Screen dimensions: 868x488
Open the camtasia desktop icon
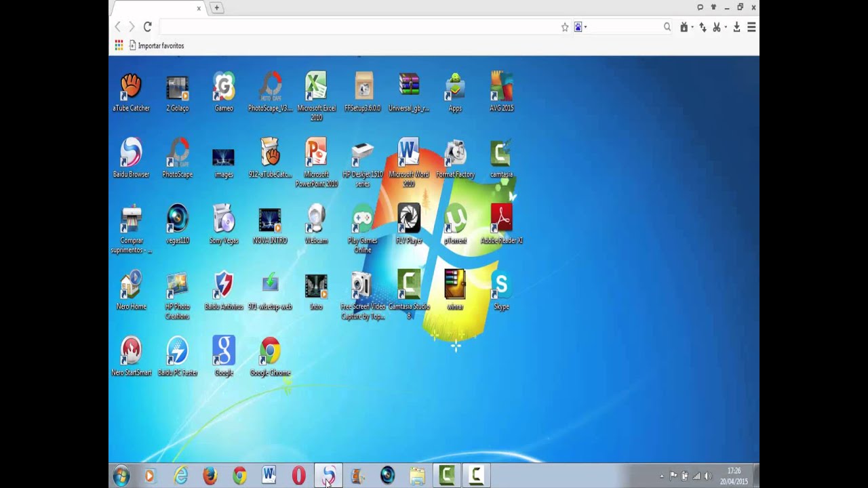pyautogui.click(x=502, y=159)
